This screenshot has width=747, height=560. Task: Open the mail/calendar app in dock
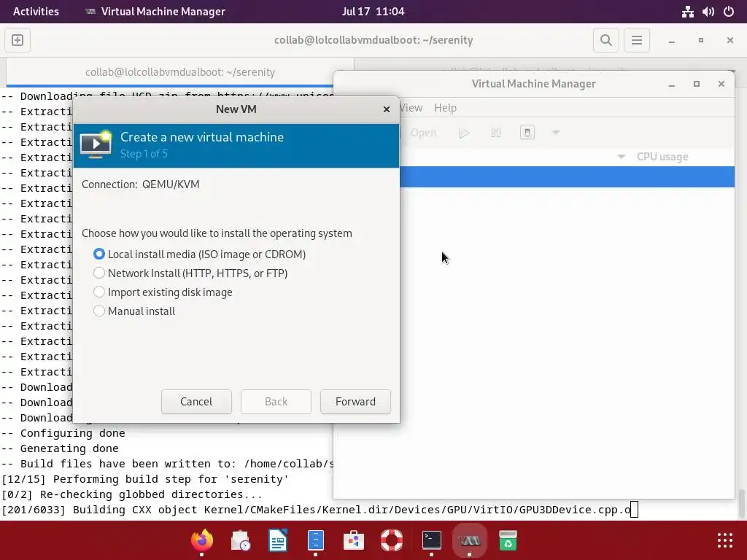(240, 540)
